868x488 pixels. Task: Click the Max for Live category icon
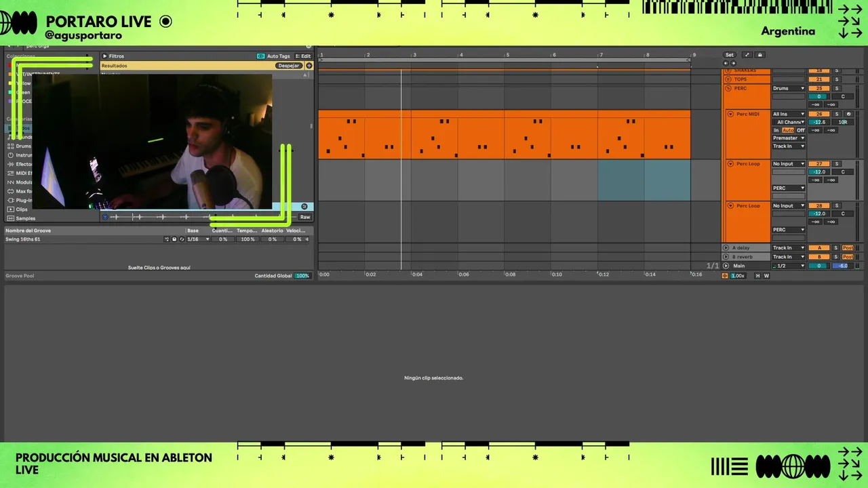(x=10, y=192)
